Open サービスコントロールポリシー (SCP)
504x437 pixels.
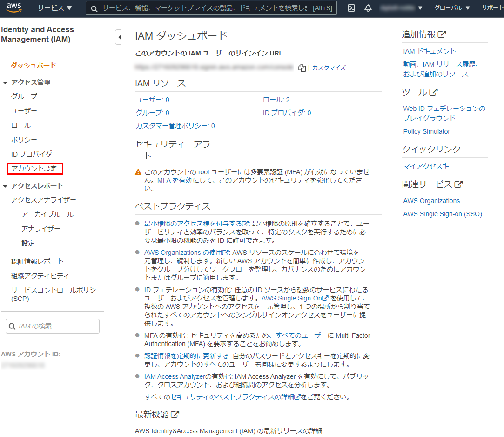click(57, 294)
